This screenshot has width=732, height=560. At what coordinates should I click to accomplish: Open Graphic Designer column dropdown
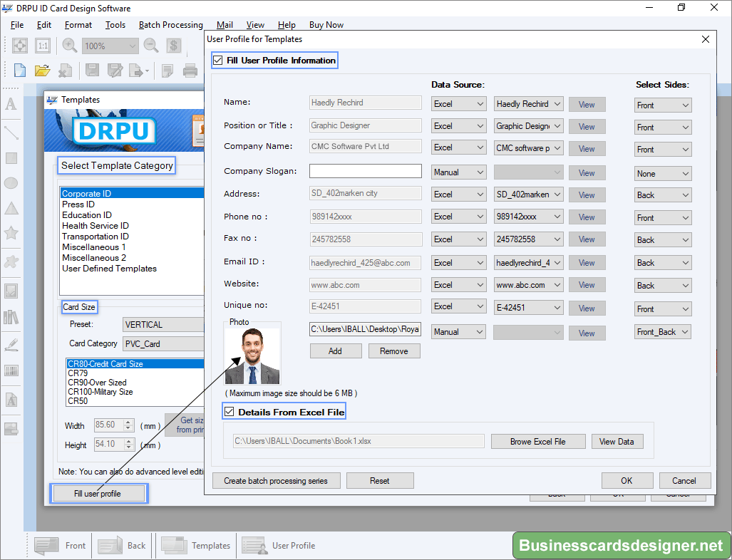[x=528, y=126]
